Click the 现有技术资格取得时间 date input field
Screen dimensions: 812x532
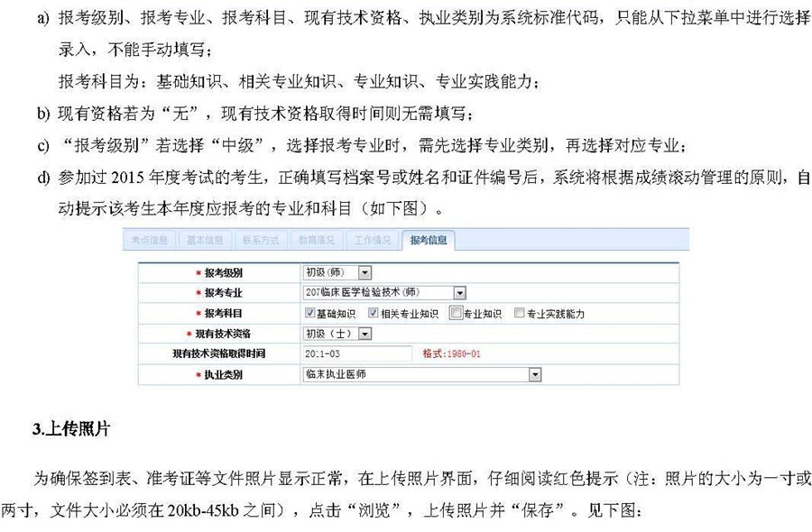[x=356, y=353]
